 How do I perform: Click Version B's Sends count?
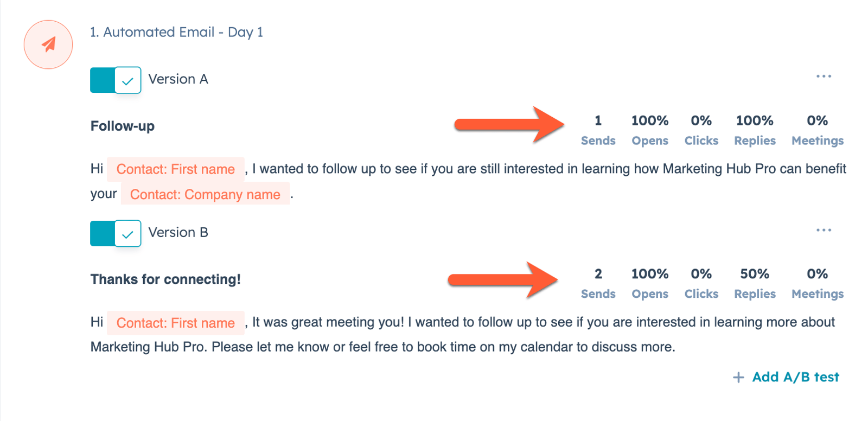click(598, 283)
